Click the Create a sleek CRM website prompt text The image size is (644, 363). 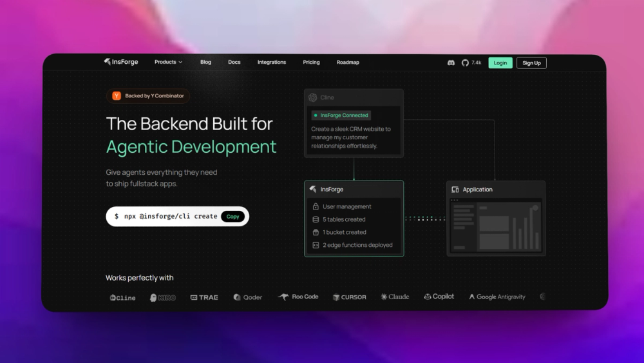coord(351,137)
